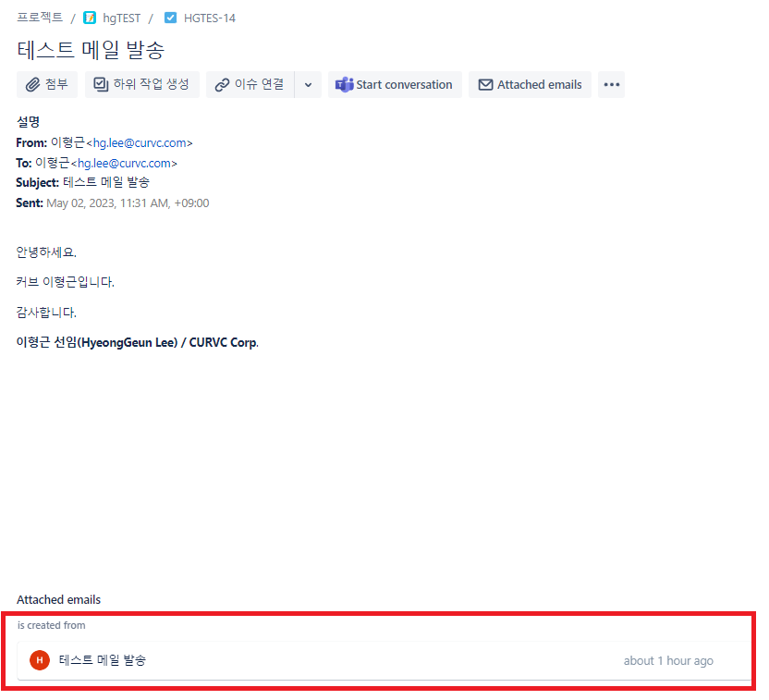Click the subtask checklist icon
The height and width of the screenshot is (700, 769).
point(101,84)
